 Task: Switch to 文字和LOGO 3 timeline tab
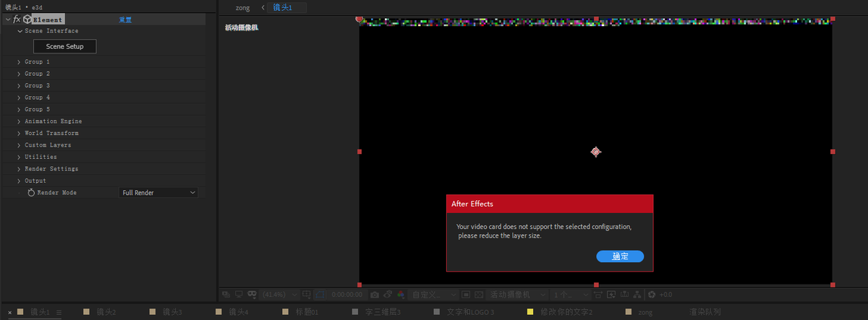pyautogui.click(x=470, y=312)
